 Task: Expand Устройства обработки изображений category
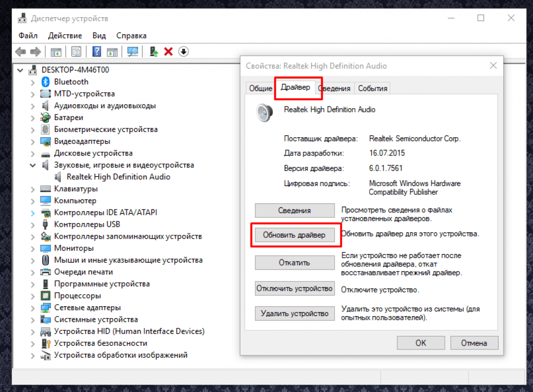(33, 355)
